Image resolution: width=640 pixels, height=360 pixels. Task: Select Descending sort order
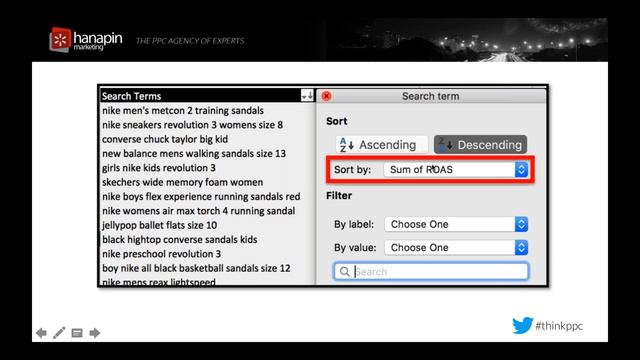click(x=480, y=145)
